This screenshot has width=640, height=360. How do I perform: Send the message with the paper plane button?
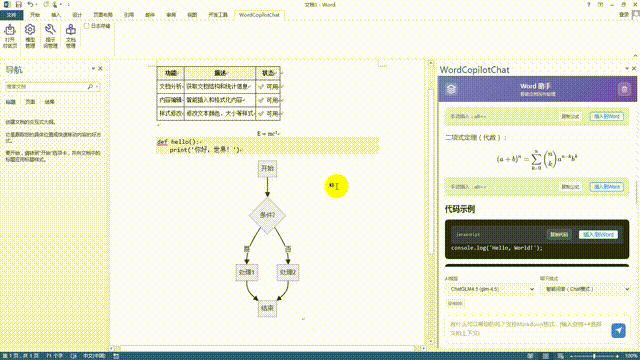click(x=618, y=330)
